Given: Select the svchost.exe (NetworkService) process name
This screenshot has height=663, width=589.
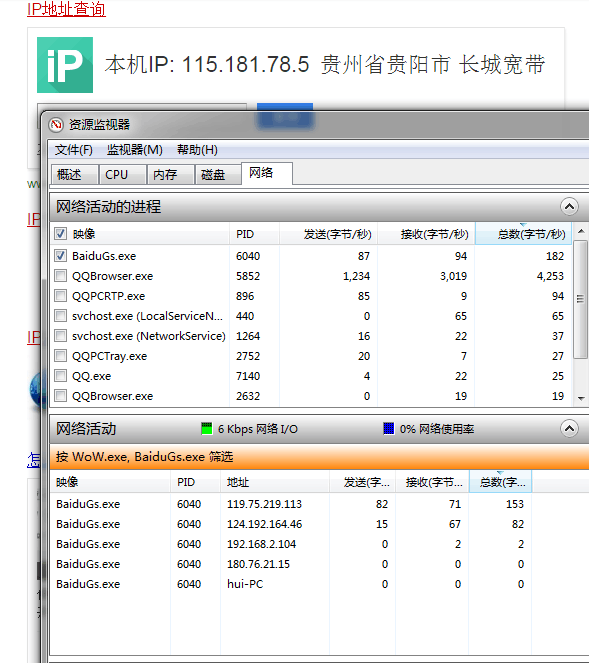Looking at the screenshot, I should (x=149, y=336).
